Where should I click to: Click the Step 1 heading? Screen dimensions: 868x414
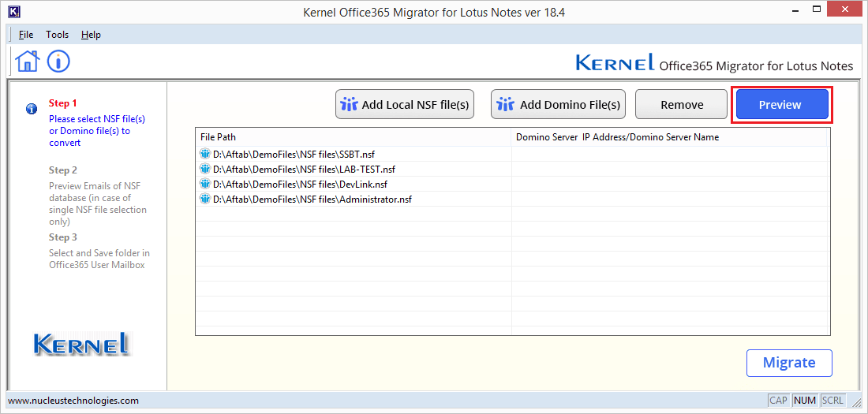(62, 103)
